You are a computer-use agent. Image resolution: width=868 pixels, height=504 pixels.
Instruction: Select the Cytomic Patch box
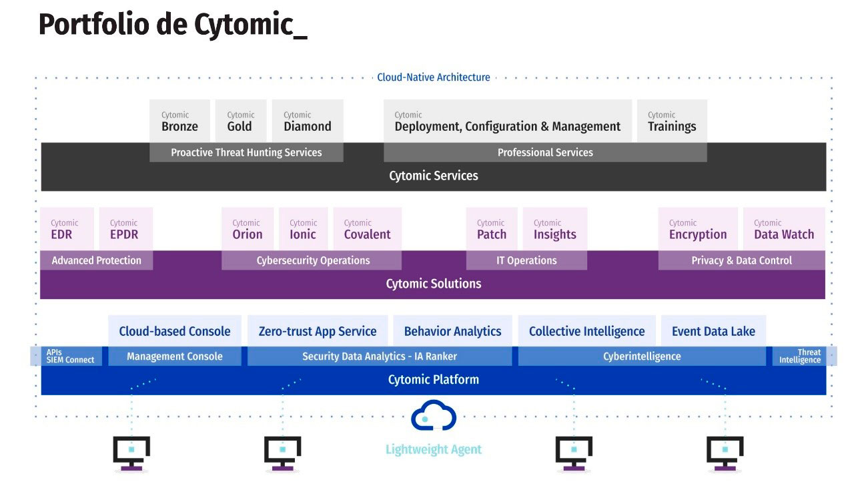pos(492,229)
